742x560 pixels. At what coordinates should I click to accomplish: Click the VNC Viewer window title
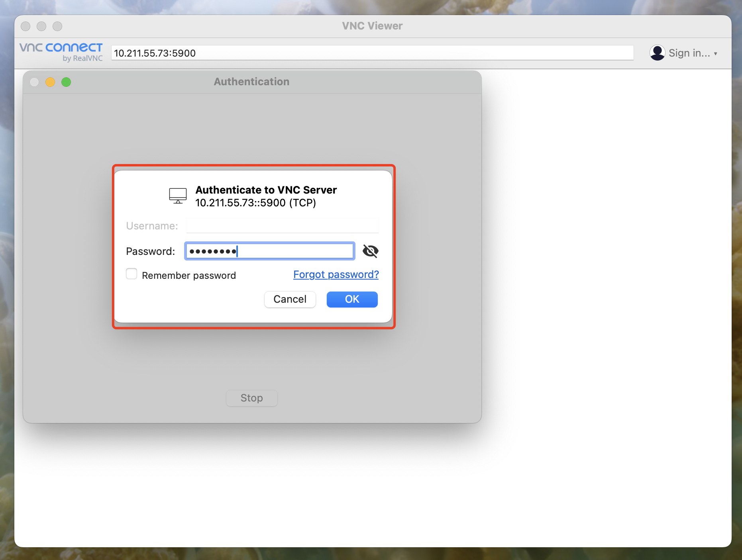click(372, 26)
